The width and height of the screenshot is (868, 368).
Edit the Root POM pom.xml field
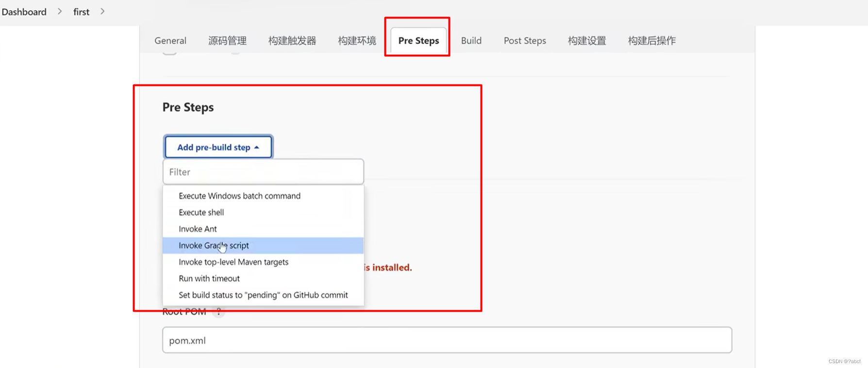click(447, 340)
